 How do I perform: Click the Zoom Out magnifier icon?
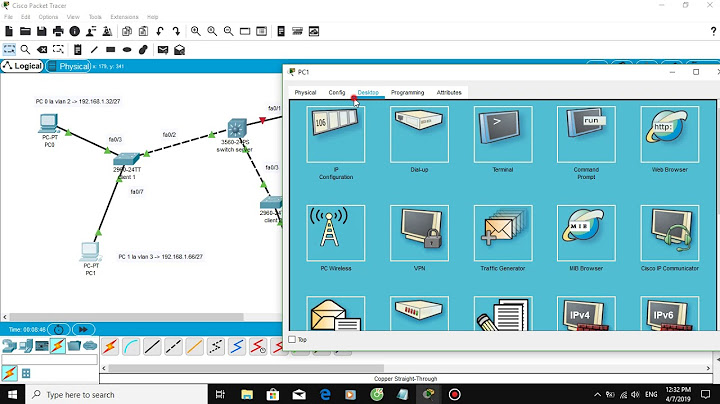pos(228,31)
